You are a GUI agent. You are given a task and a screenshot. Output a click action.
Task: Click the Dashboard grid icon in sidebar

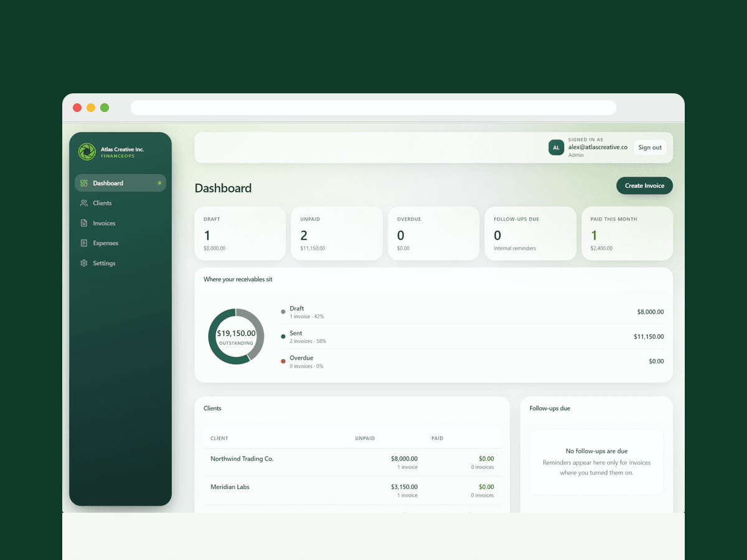tap(84, 183)
